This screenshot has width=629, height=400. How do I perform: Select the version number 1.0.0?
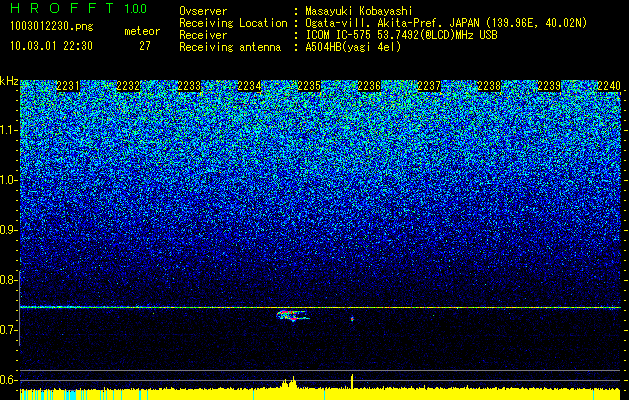pos(136,8)
